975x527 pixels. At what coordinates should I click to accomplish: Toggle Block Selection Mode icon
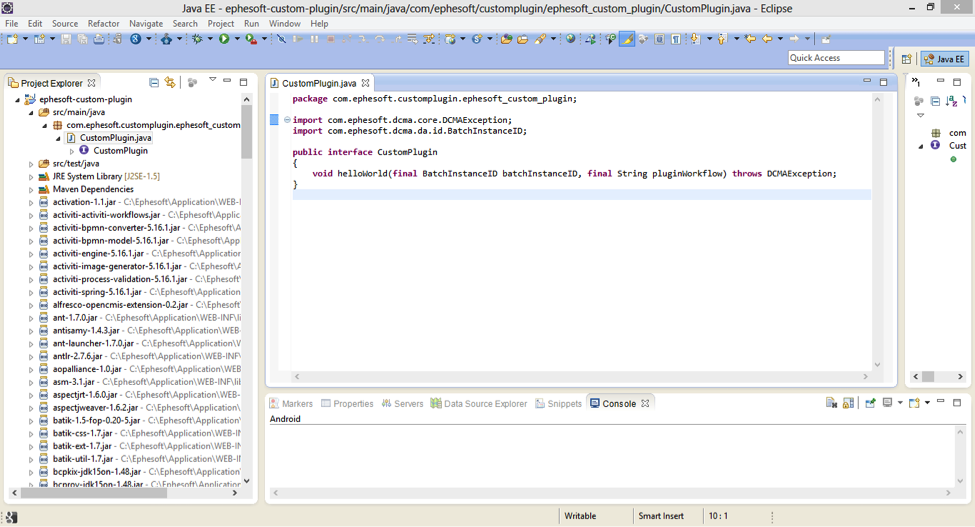tap(659, 39)
